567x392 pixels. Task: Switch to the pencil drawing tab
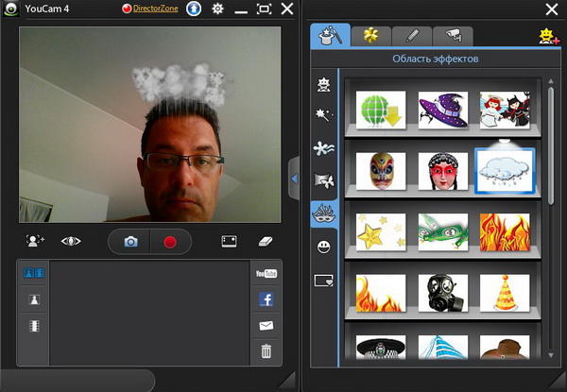click(x=411, y=36)
